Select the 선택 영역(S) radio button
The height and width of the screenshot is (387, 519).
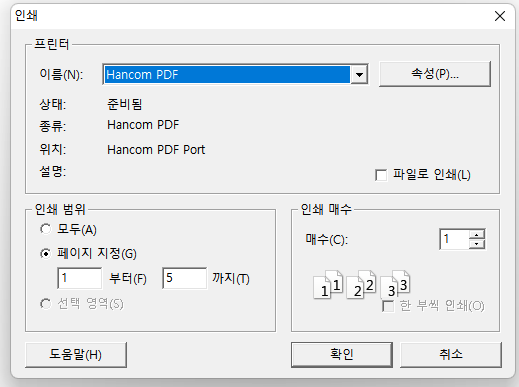(46, 304)
